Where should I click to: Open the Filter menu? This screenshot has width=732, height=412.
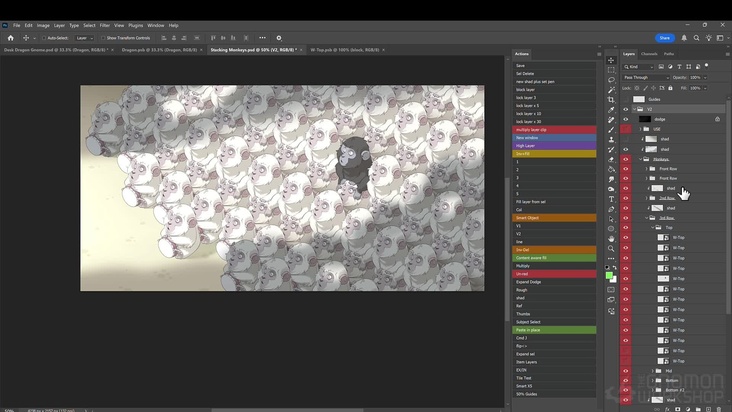104,25
